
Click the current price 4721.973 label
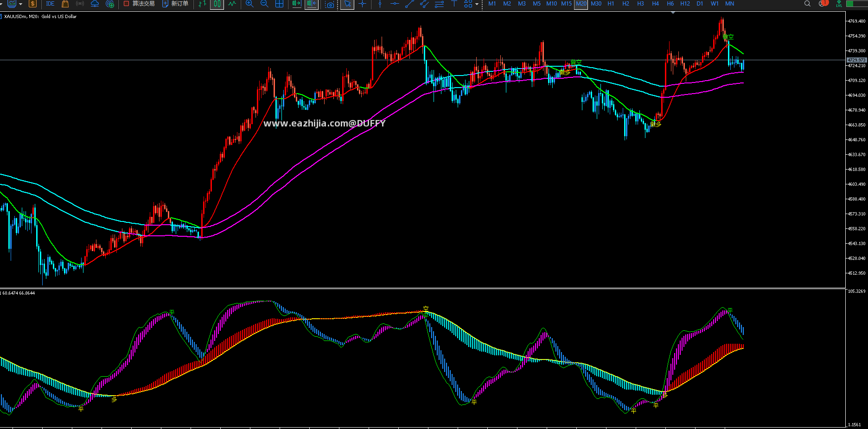pyautogui.click(x=856, y=60)
